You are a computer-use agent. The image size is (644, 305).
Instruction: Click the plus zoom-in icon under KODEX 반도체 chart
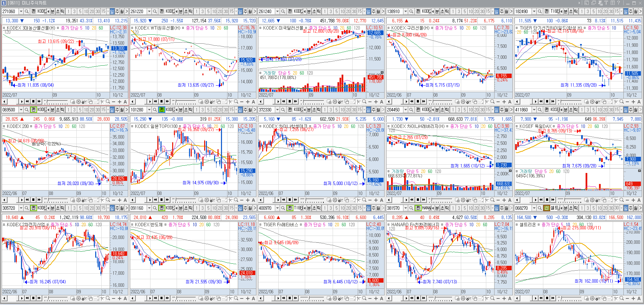pyautogui.click(x=247, y=298)
